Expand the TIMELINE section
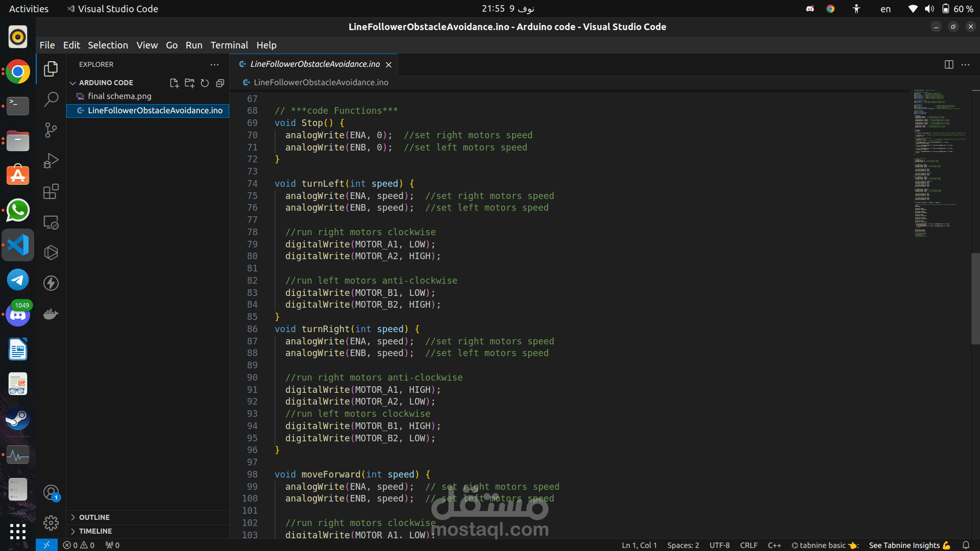 [95, 531]
